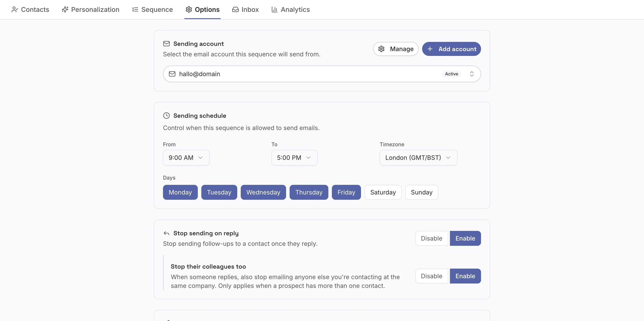Switch to the Contacts tab
The height and width of the screenshot is (321, 644).
point(30,9)
